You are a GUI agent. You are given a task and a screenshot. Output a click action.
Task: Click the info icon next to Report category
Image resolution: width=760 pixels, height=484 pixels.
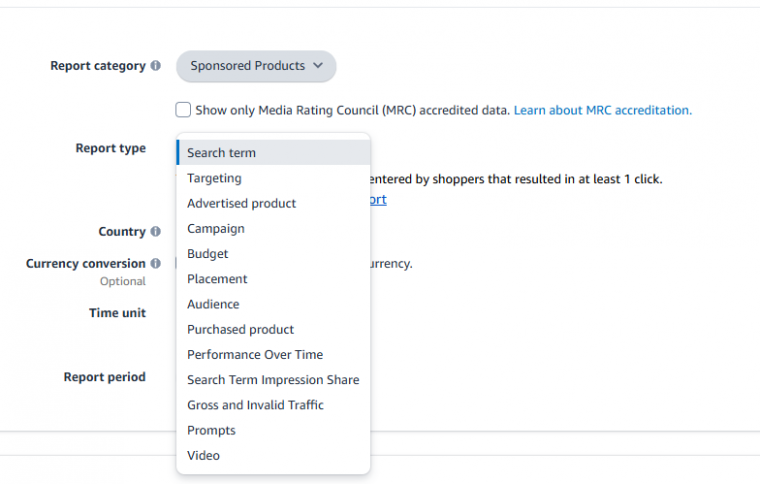pos(156,65)
